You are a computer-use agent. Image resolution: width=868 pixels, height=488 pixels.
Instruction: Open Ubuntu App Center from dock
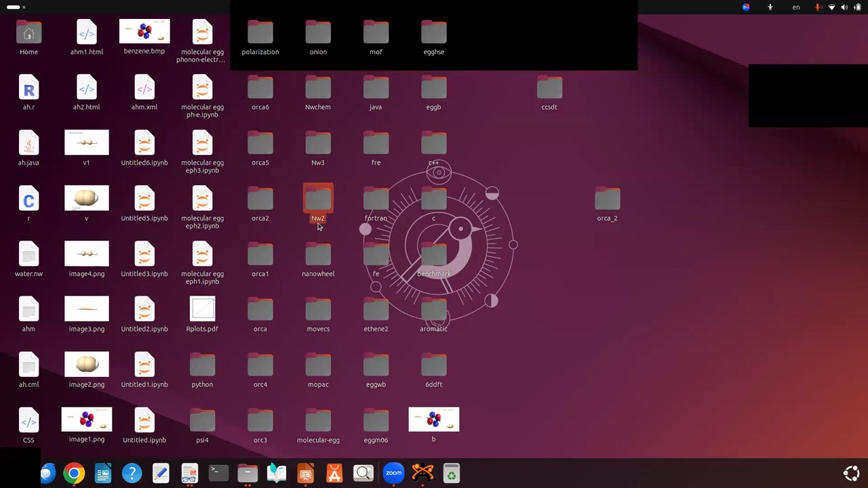click(x=334, y=473)
